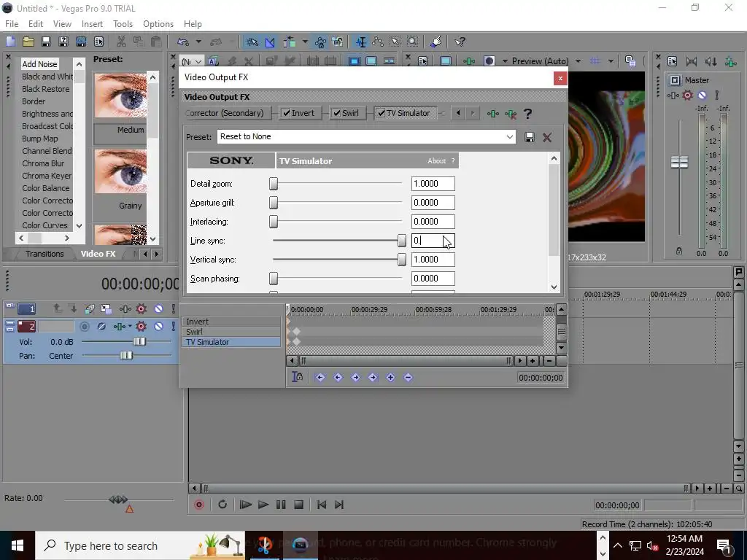Click Video Output FX icon above preview
Image resolution: width=747 pixels, height=560 pixels.
[469, 61]
